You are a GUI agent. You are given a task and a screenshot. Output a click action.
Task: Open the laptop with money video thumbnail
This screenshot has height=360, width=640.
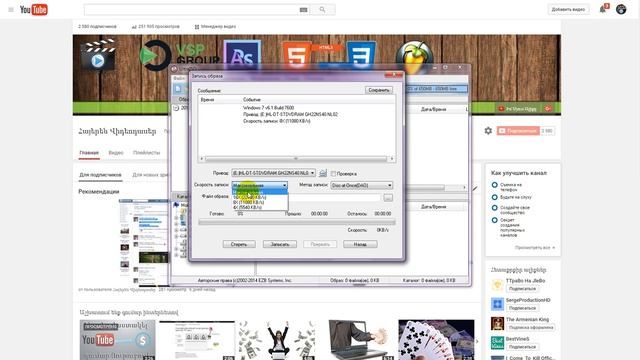(357, 340)
